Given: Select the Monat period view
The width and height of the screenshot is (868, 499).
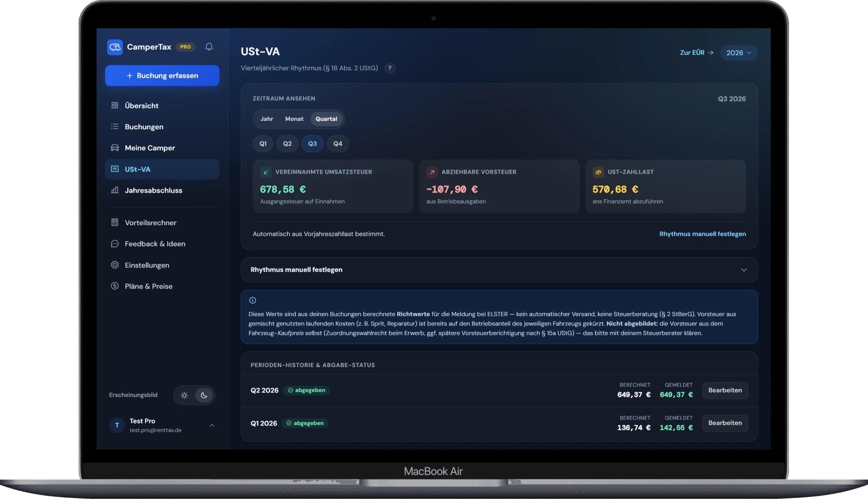Looking at the screenshot, I should tap(294, 119).
